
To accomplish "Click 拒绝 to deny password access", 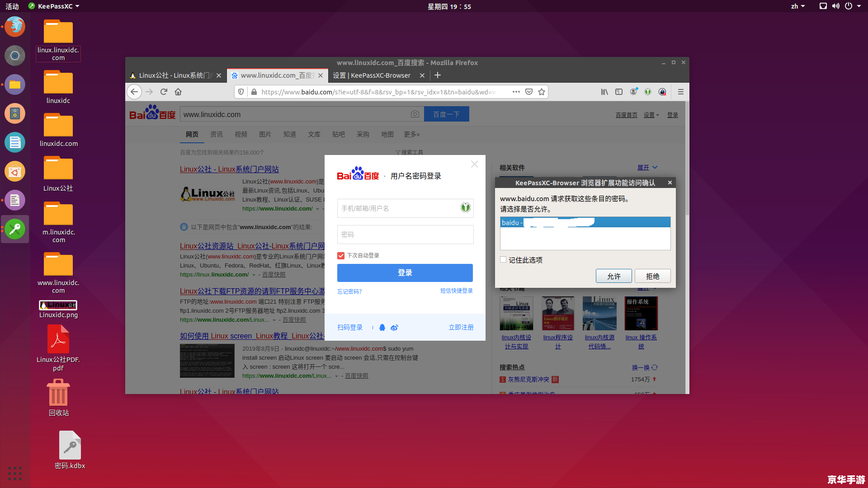I will click(652, 276).
